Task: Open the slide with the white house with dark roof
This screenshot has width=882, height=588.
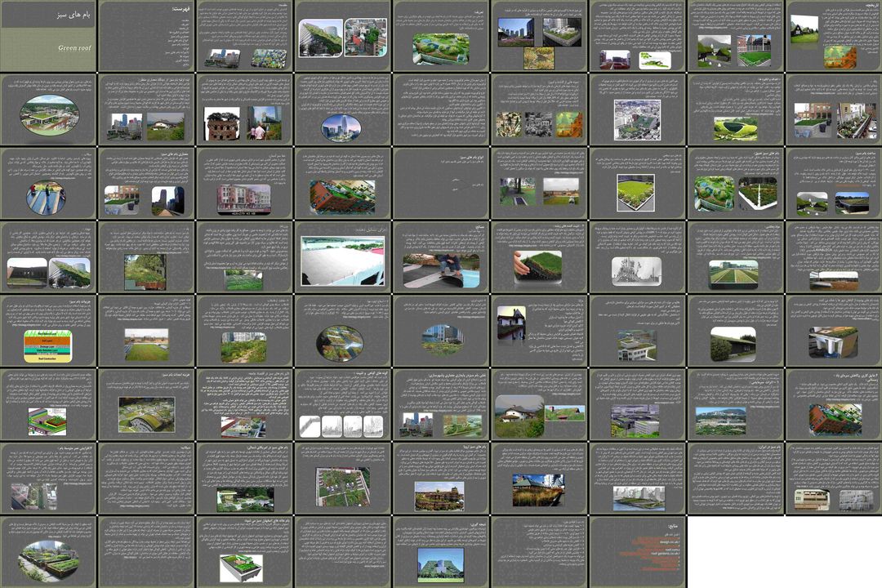Action: click(540, 331)
